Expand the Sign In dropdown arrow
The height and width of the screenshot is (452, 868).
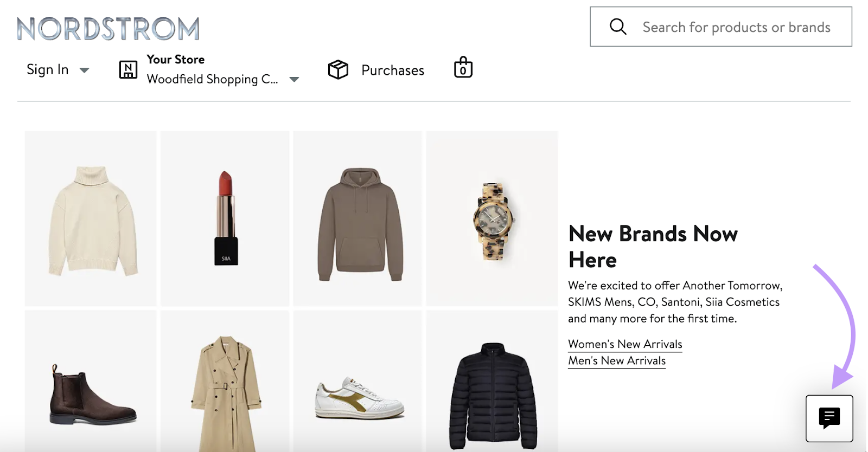84,70
